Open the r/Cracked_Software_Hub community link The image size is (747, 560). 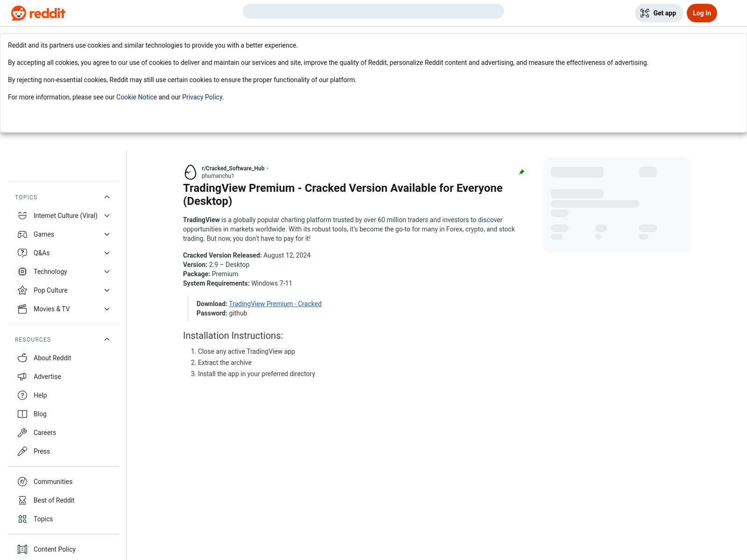233,168
